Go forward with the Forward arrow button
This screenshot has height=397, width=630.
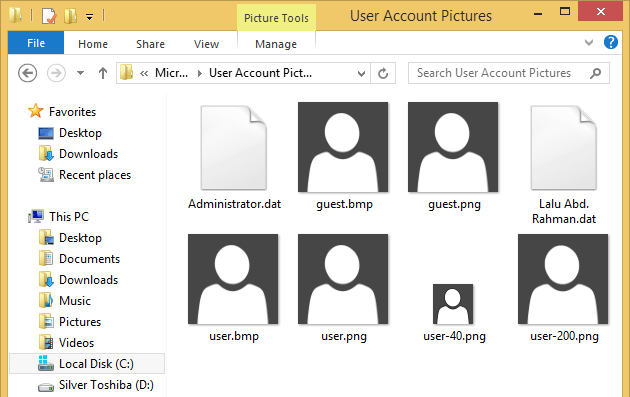[56, 73]
